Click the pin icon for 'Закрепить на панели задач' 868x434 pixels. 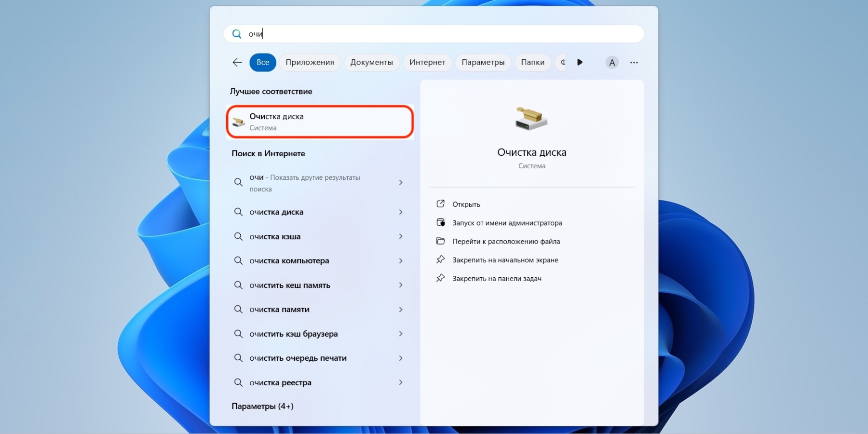click(x=440, y=278)
